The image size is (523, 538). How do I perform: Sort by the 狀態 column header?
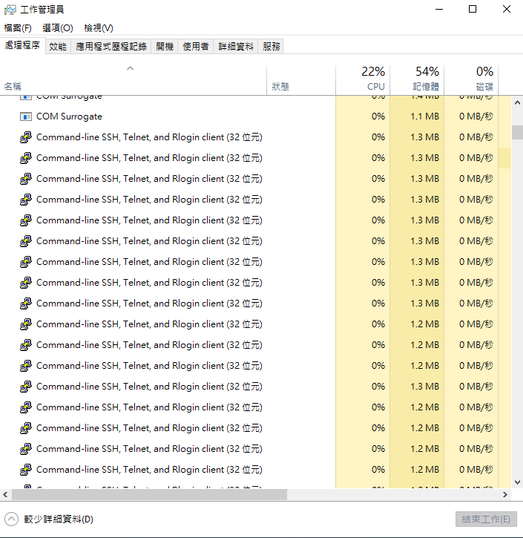click(x=301, y=80)
